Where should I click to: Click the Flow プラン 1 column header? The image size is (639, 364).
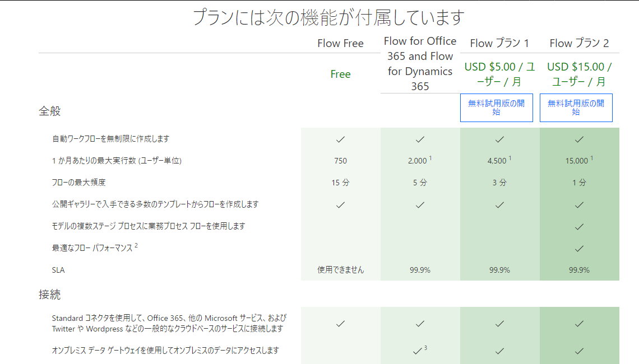click(499, 43)
